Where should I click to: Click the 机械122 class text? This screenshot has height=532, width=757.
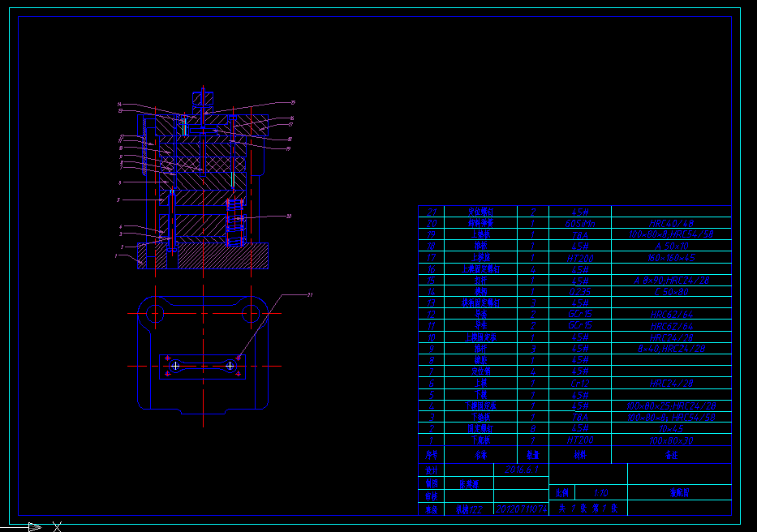pos(469,508)
